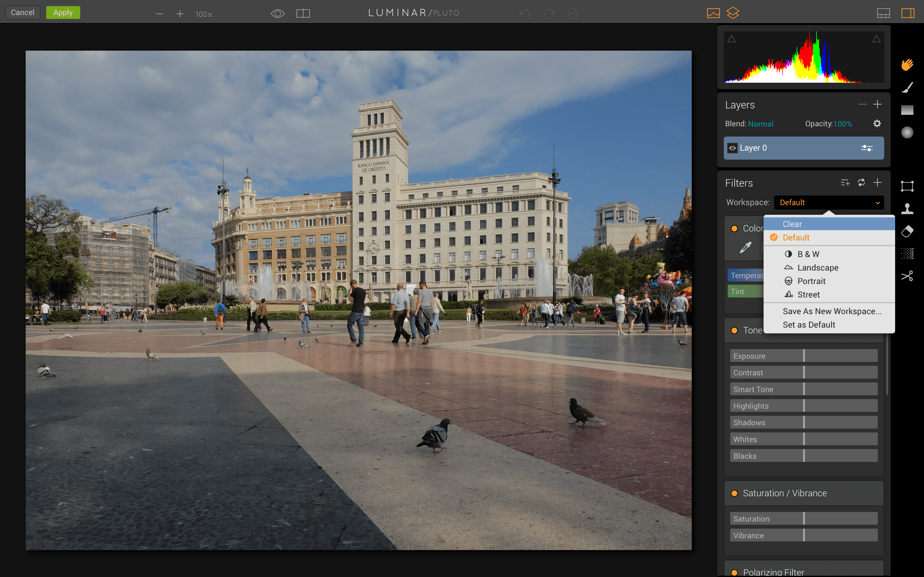Click the green Apply button
Screen dimensions: 924x577
[63, 13]
